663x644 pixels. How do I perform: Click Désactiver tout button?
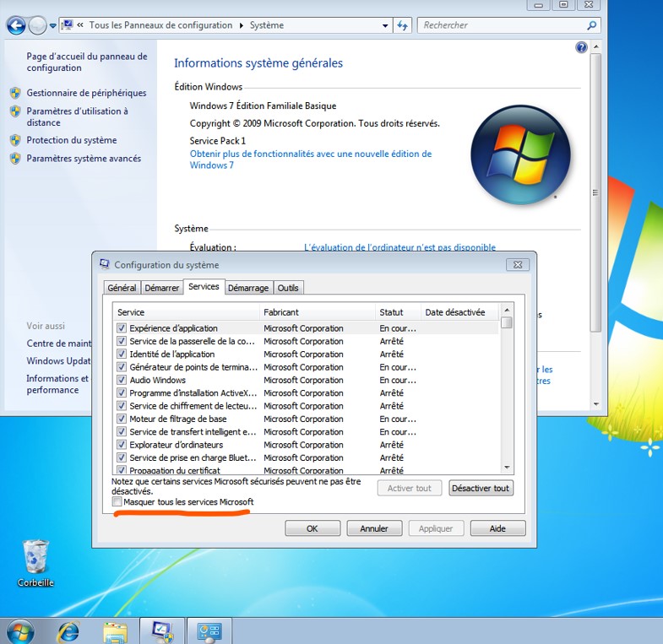tap(481, 488)
